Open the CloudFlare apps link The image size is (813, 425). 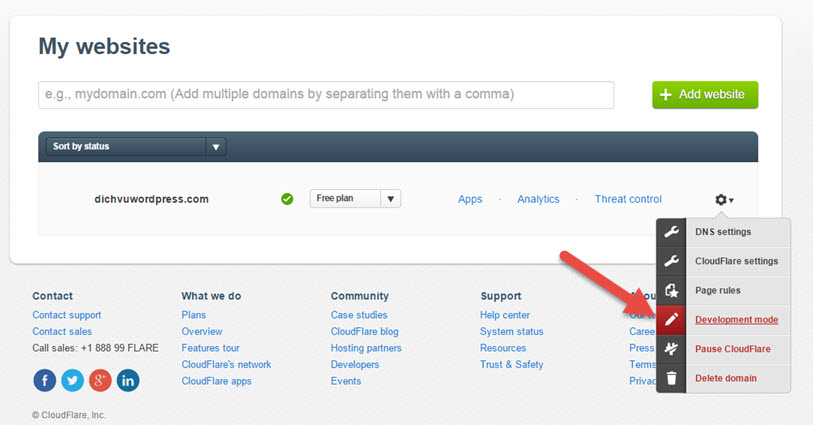point(216,381)
